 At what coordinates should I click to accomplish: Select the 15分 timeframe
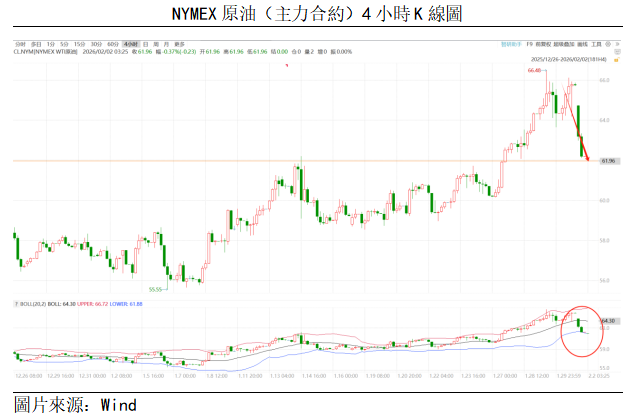79,44
